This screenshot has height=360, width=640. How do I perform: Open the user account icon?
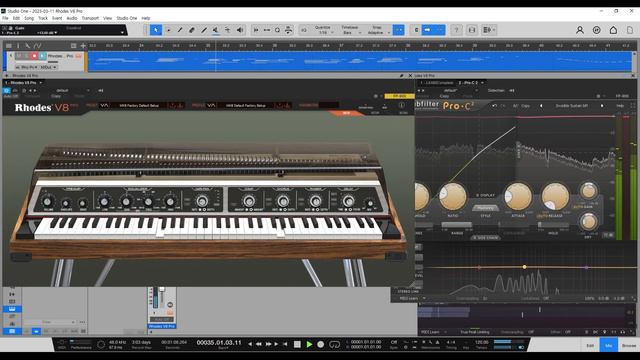click(580, 30)
